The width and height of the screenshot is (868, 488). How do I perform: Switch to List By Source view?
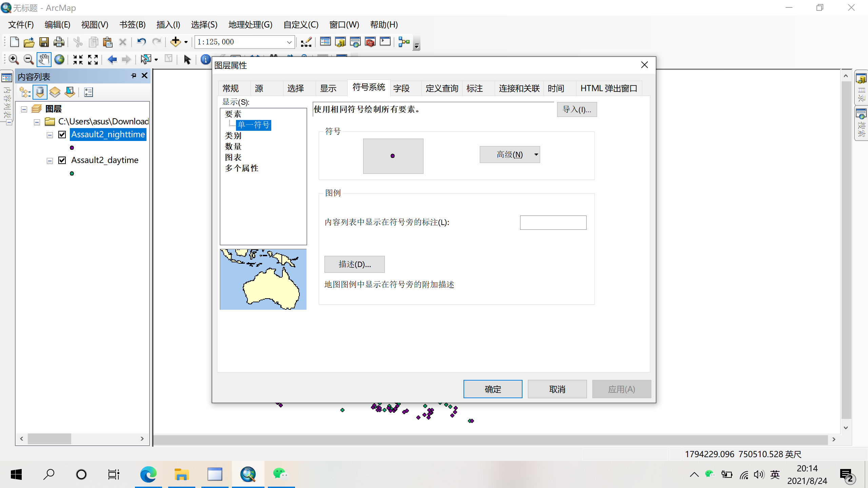pyautogui.click(x=40, y=92)
